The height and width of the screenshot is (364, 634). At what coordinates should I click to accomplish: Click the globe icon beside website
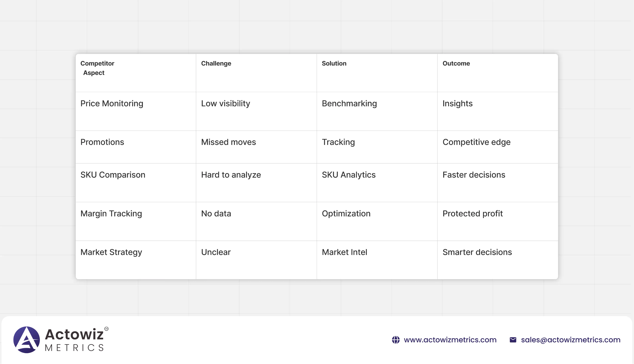[x=396, y=340]
